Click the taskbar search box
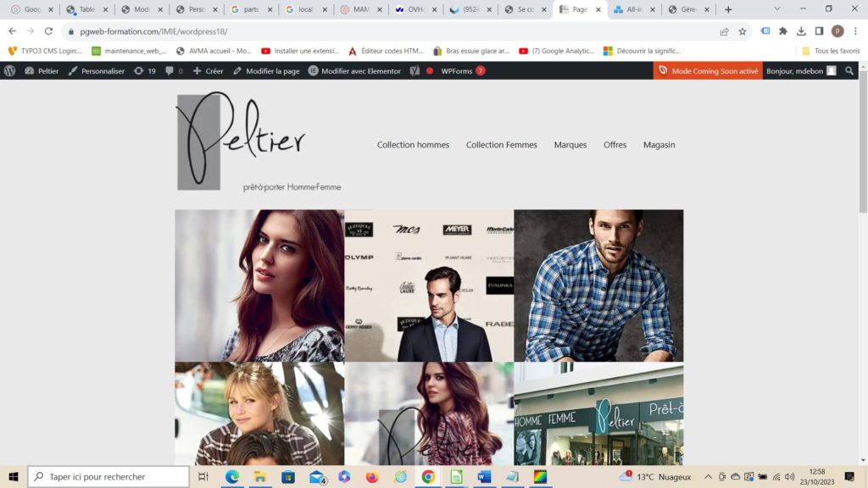This screenshot has height=488, width=868. tap(108, 476)
